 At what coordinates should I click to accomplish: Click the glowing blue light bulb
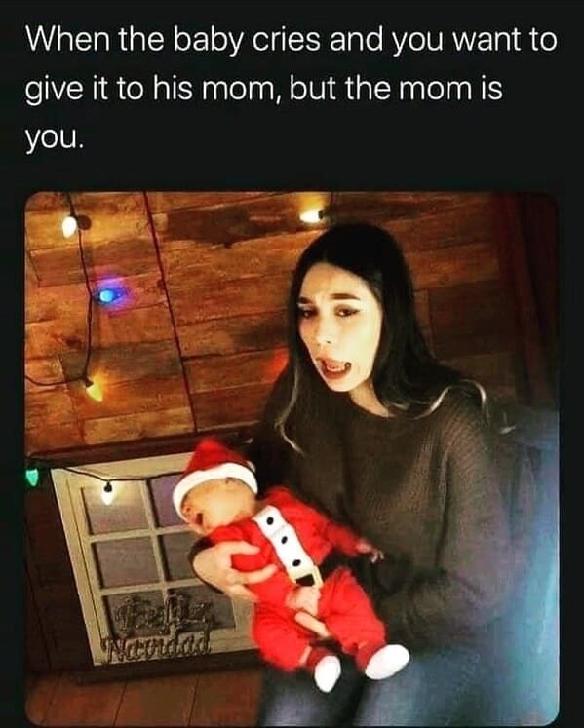107,295
